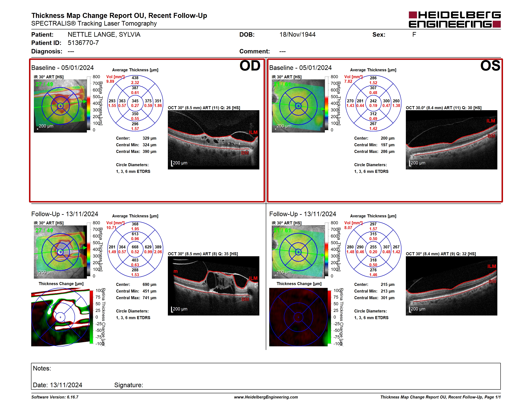532x411 pixels.
Task: Open the OS follow-up OCT B-scan image
Action: point(451,286)
